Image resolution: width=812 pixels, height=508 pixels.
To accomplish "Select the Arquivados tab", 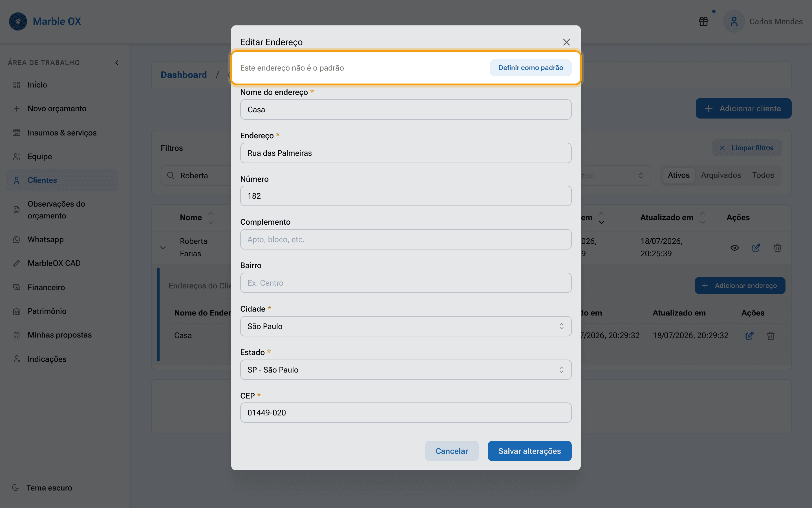I will [721, 175].
